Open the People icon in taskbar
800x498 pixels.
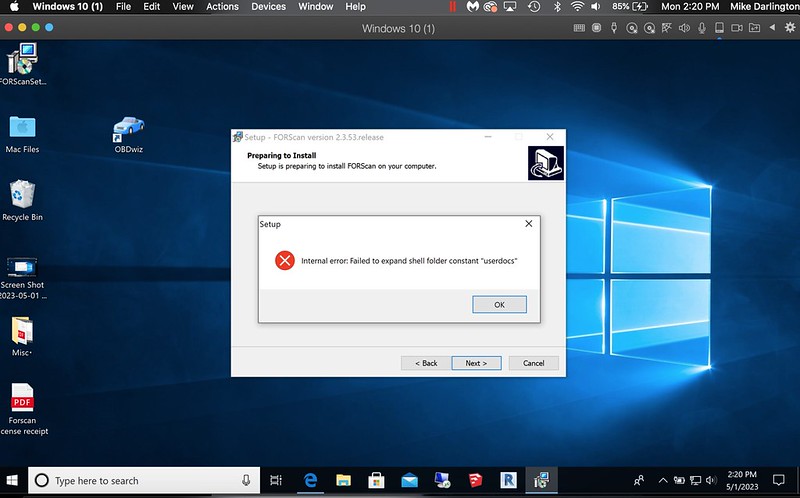[x=638, y=480]
